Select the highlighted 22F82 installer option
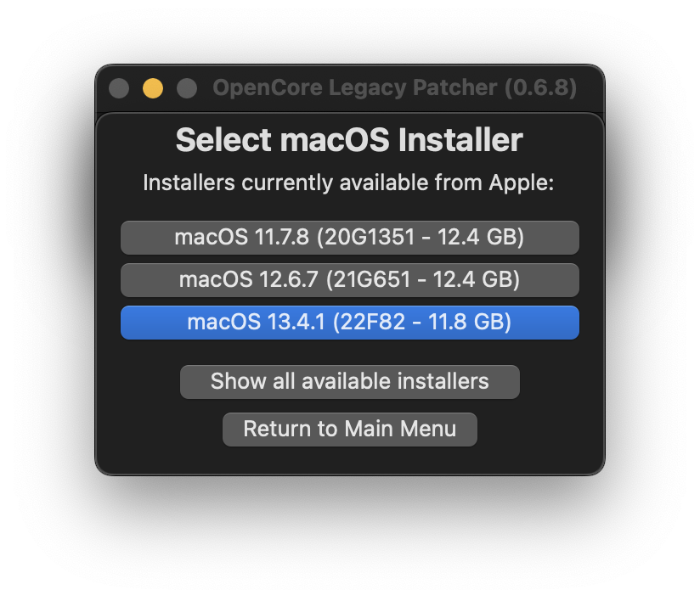This screenshot has height=601, width=700. point(350,323)
